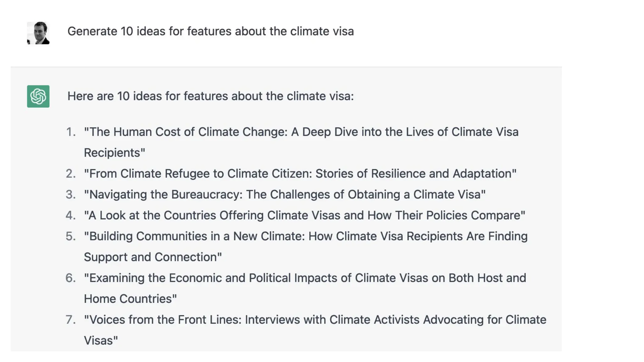Viewport: 644px width, 362px height.
Task: Click the word "Generate" in the user prompt
Action: (x=92, y=31)
